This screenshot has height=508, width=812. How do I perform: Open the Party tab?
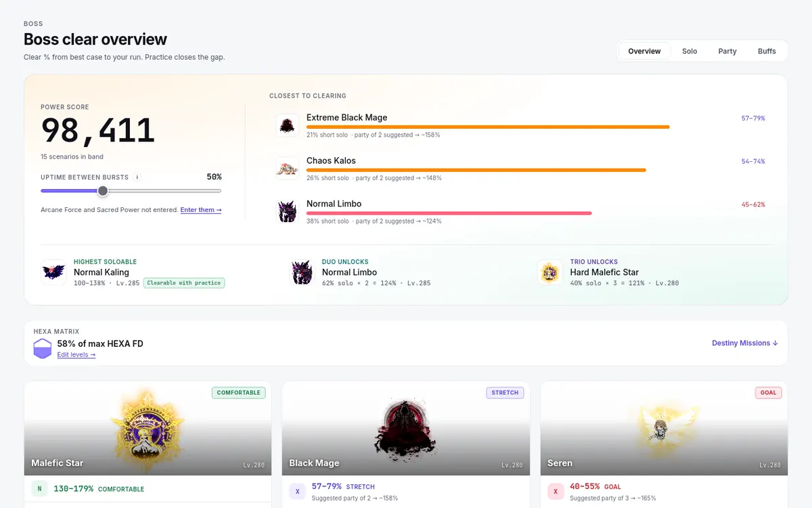pyautogui.click(x=727, y=51)
